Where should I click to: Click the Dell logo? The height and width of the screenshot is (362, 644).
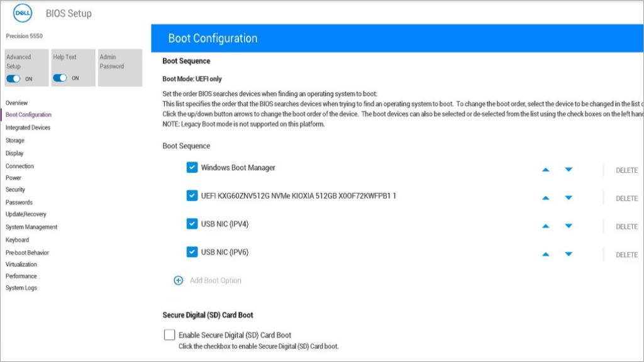(23, 13)
